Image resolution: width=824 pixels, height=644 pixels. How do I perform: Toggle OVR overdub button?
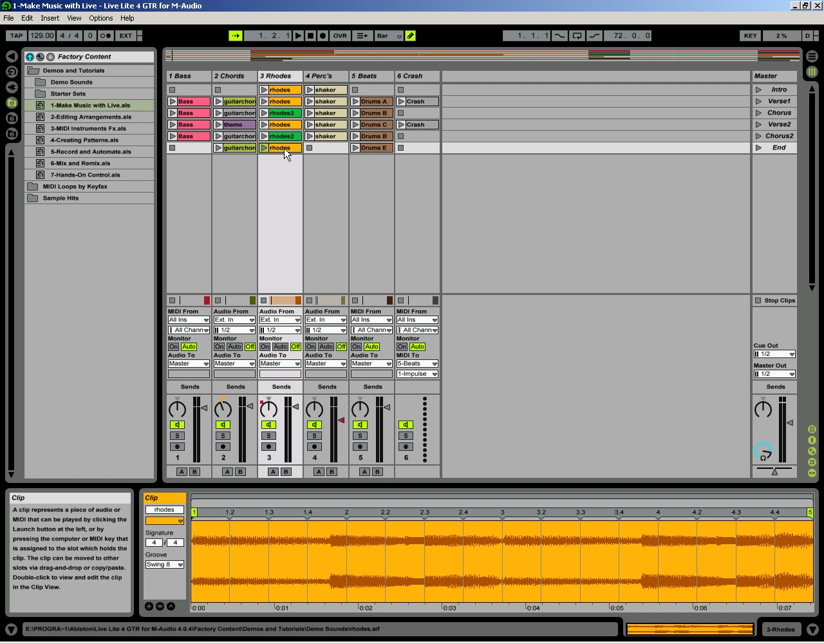pos(340,36)
